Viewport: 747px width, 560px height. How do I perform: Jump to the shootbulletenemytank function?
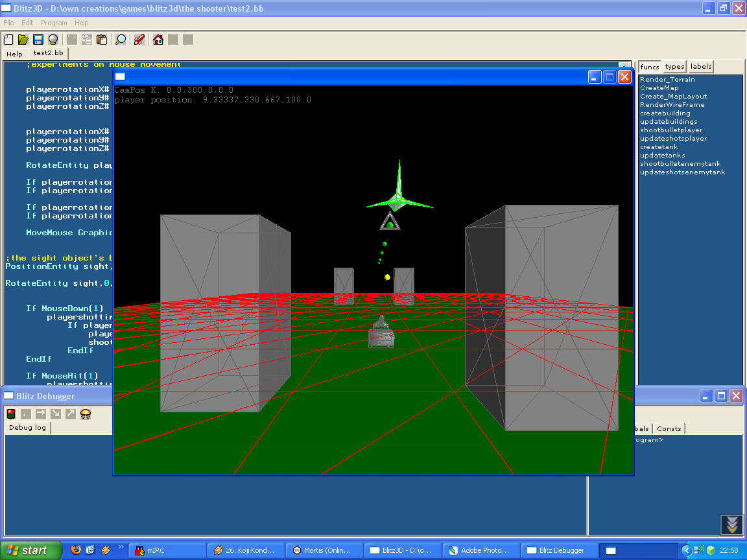click(x=680, y=164)
